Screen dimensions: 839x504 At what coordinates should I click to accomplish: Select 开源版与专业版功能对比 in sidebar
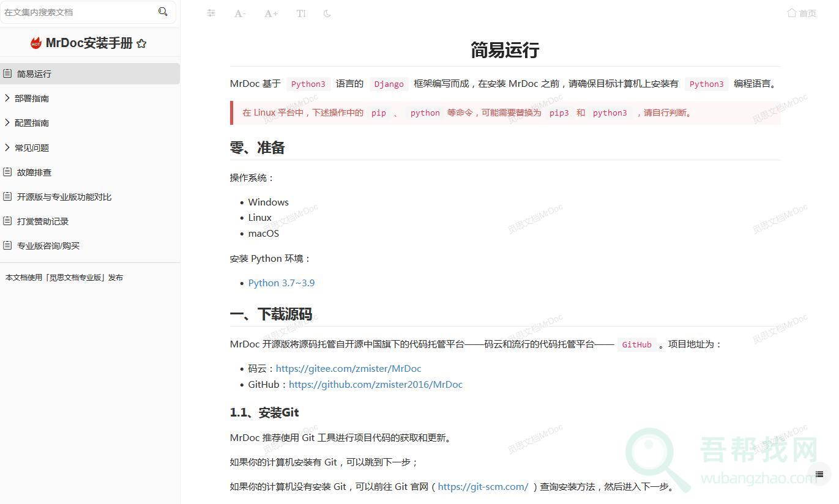tap(64, 197)
